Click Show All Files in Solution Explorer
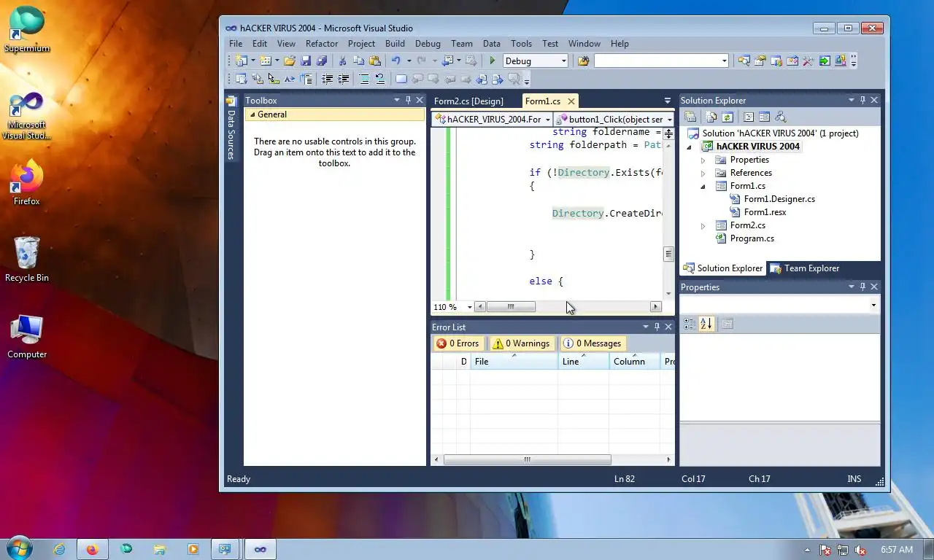Image resolution: width=934 pixels, height=560 pixels. click(x=711, y=117)
